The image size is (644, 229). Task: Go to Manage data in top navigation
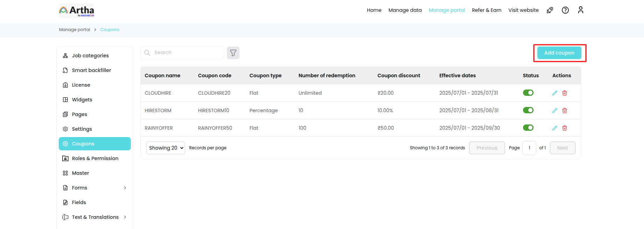point(405,10)
